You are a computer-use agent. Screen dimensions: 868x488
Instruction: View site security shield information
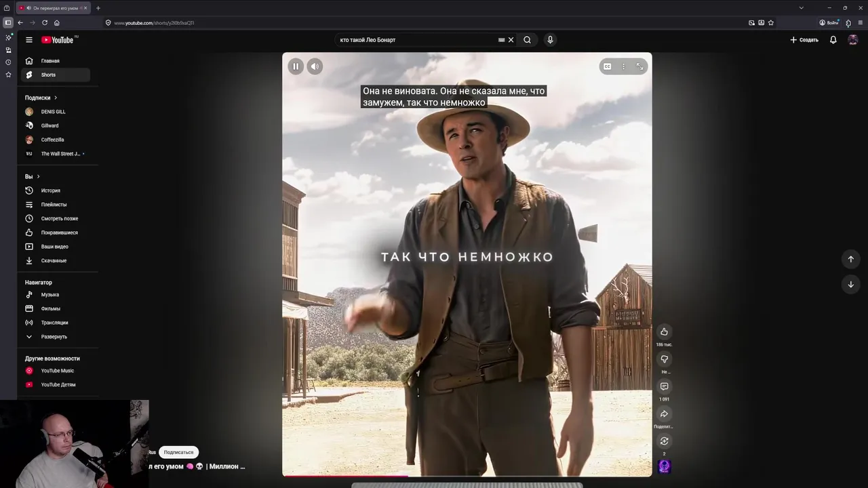click(108, 23)
